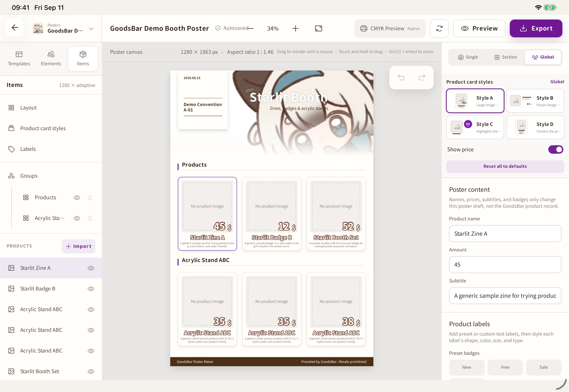569x392 pixels.
Task: Go back with the arrow button
Action: tap(15, 27)
